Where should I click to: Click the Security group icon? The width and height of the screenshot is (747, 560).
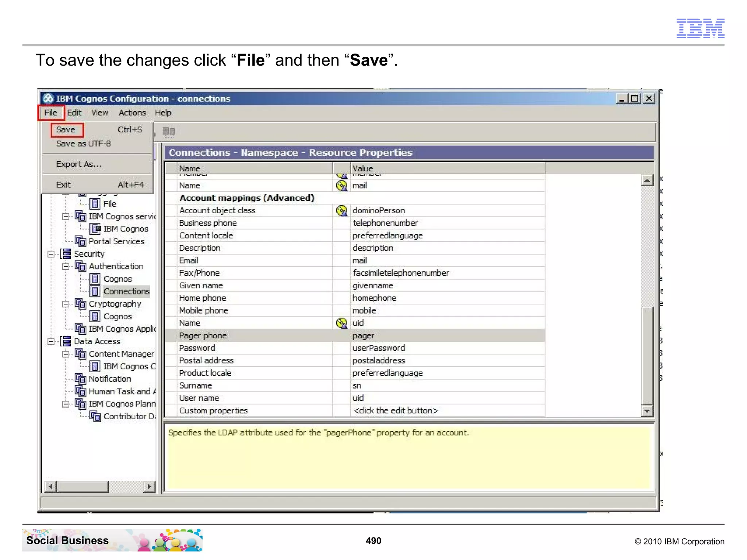(66, 254)
